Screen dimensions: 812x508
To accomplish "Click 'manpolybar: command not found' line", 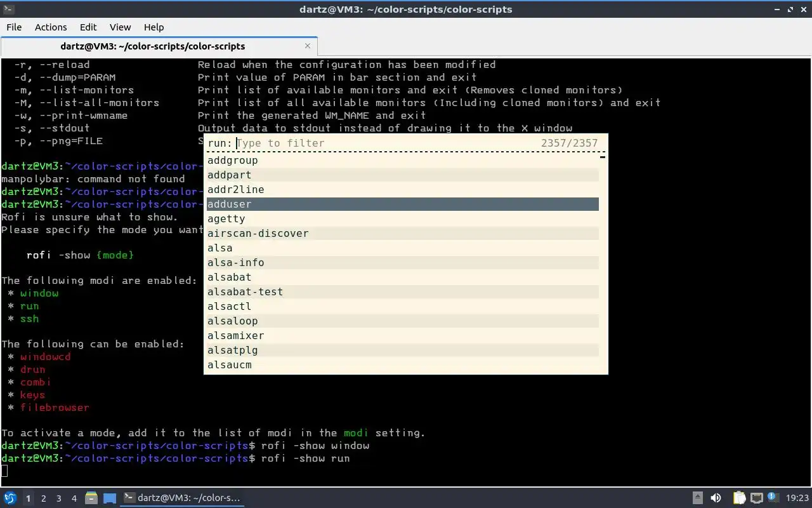I will (93, 179).
